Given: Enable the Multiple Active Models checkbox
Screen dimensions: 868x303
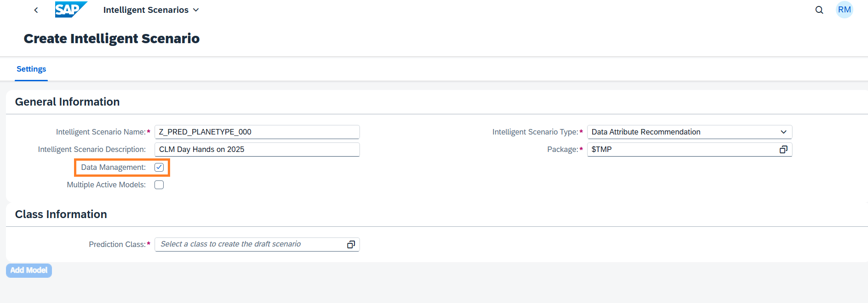Looking at the screenshot, I should coord(159,185).
